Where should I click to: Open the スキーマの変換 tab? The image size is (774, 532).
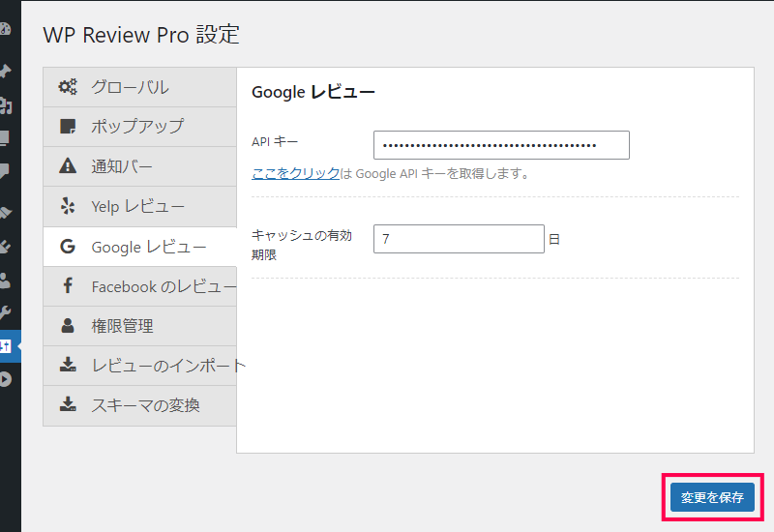139,405
